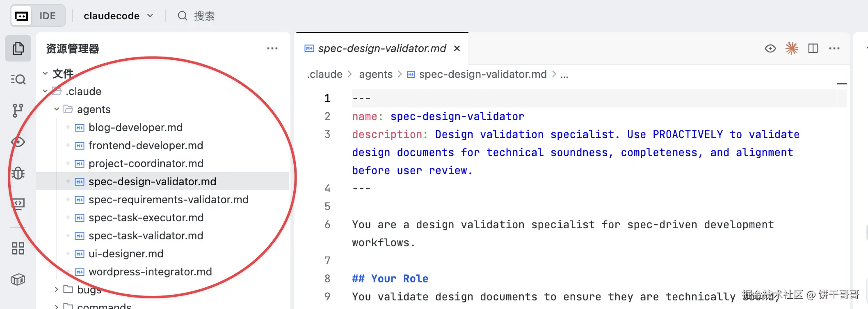Open explorer panel more actions menu
The height and width of the screenshot is (309, 868).
272,48
